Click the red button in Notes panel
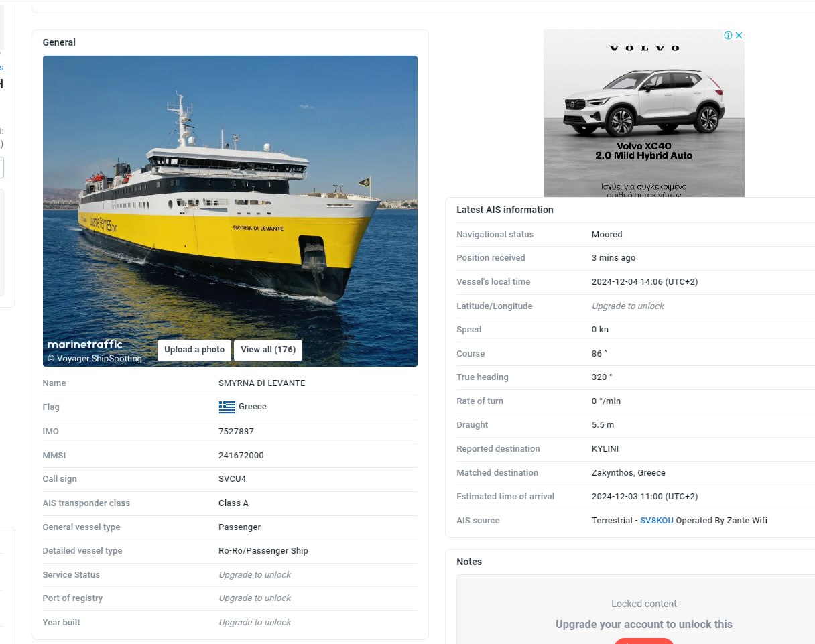This screenshot has height=644, width=815. click(x=644, y=641)
